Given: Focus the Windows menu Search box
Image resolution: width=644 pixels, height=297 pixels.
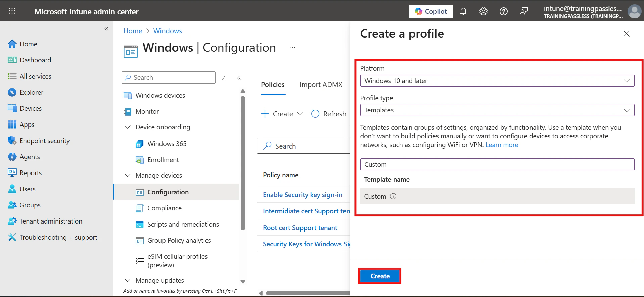Looking at the screenshot, I should (x=169, y=78).
